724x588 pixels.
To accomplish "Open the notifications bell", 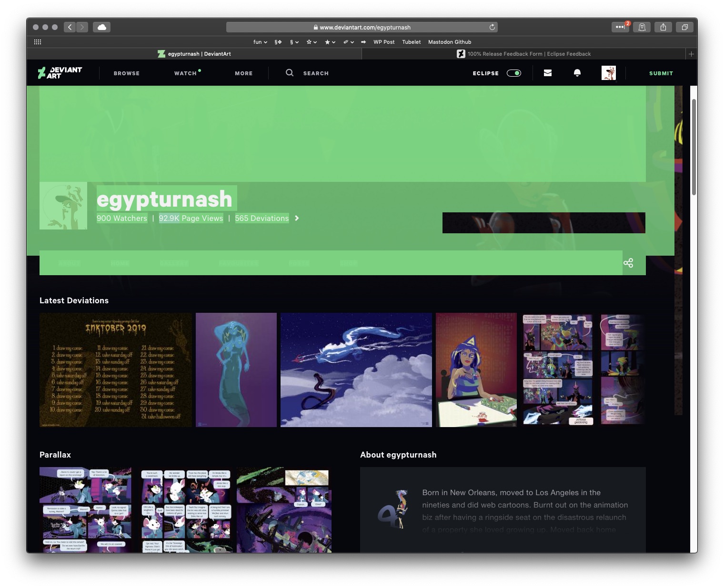I will (577, 73).
